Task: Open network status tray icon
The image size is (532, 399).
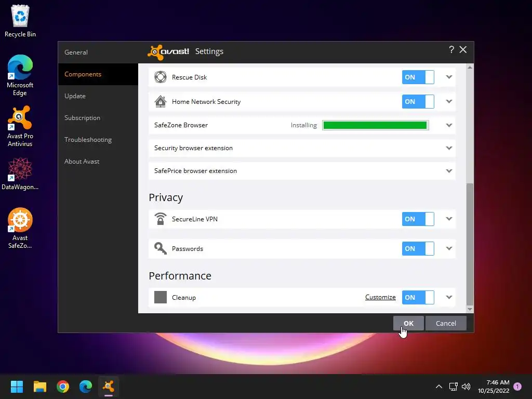Action: click(453, 387)
